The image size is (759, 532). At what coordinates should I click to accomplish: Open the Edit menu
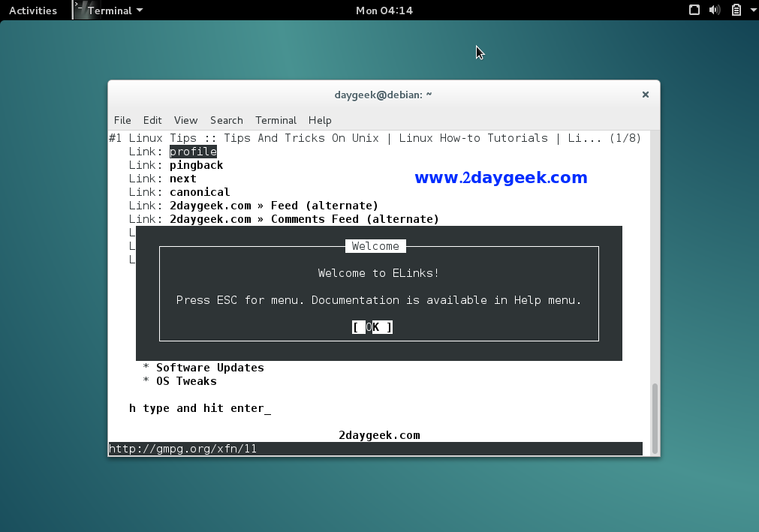pyautogui.click(x=152, y=120)
